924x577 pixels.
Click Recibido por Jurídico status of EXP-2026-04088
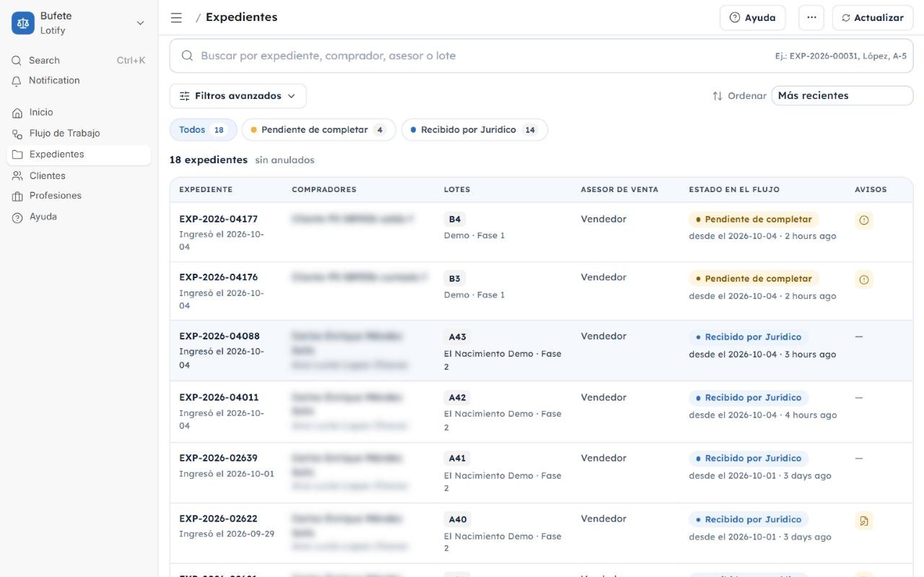(749, 337)
